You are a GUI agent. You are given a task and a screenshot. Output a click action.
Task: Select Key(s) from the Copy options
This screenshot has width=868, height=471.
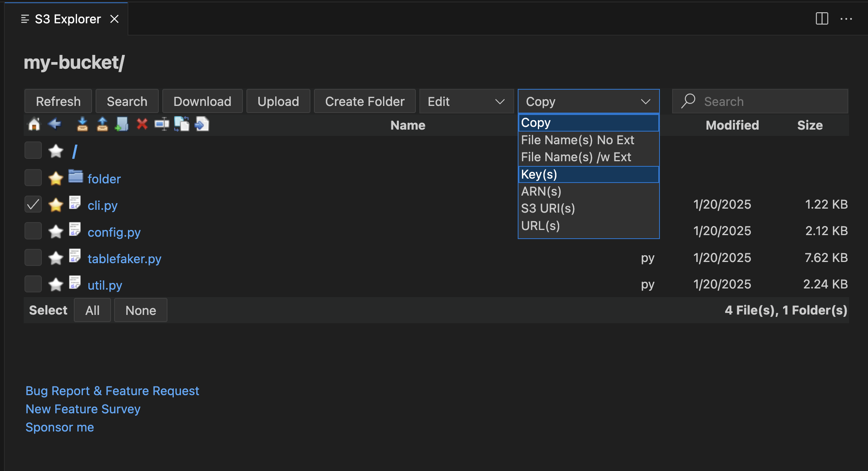(539, 174)
